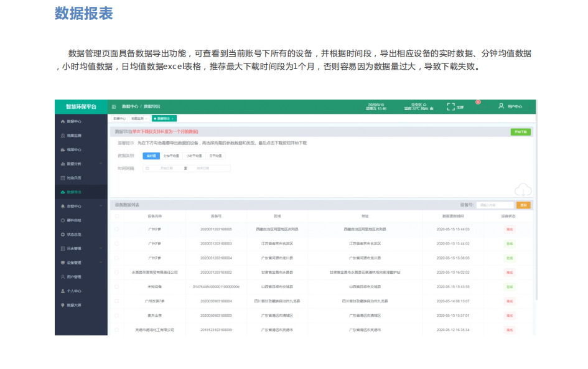Viewport: 588px width, 369px height.
Task: Select 小时平均值 data category
Action: pyautogui.click(x=194, y=156)
